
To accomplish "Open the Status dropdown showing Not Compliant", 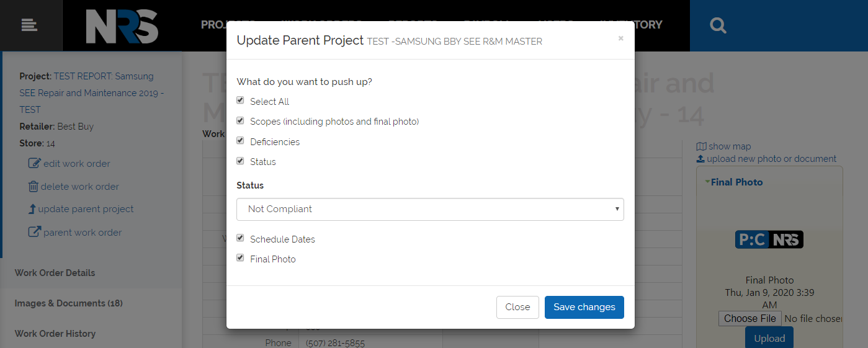I will 430,209.
